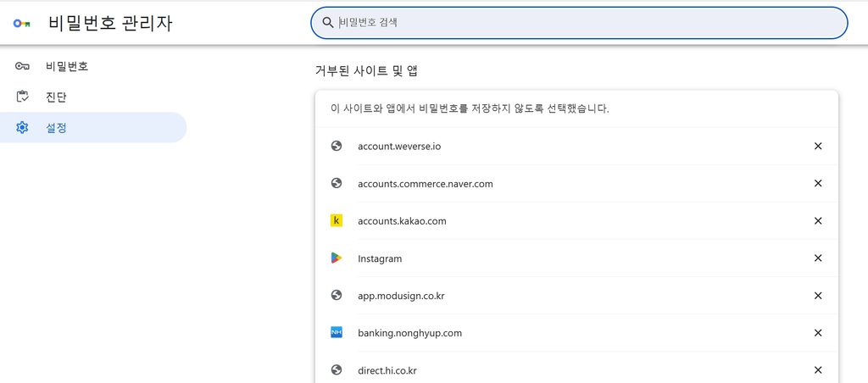Click the Google Play icon beside Instagram
Image resolution: width=868 pixels, height=383 pixels.
click(336, 258)
